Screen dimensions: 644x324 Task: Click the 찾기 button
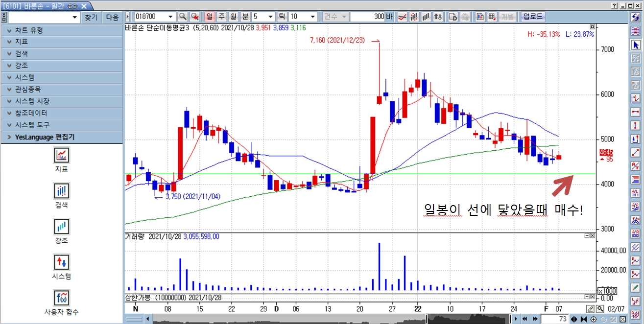point(92,17)
